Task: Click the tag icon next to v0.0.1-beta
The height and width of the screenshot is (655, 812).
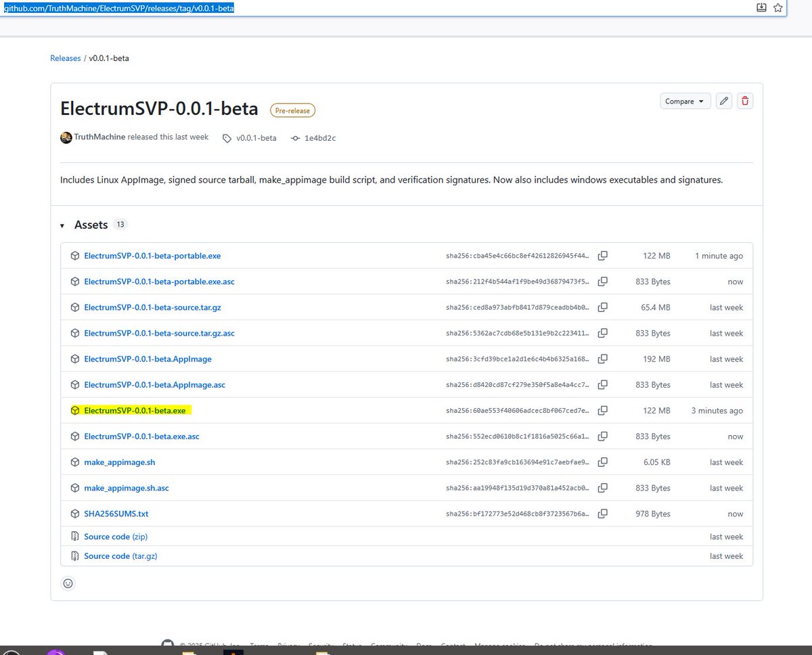Action: tap(227, 138)
